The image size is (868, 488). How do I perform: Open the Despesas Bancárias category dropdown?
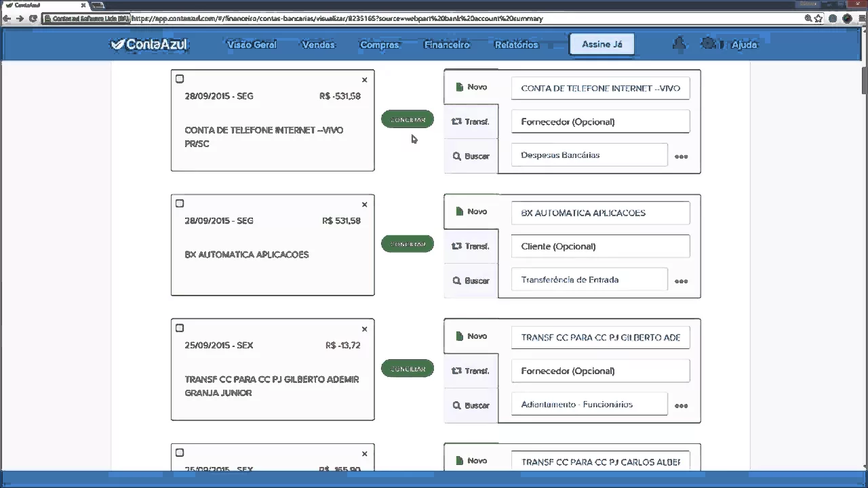pos(589,155)
